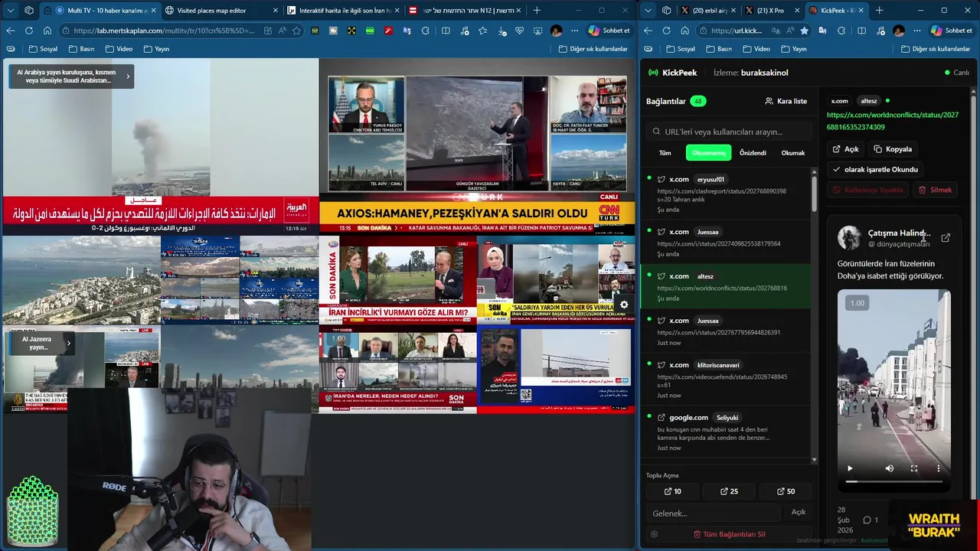Open Video bookmarks folder in left browser
The height and width of the screenshot is (551, 980).
(119, 49)
